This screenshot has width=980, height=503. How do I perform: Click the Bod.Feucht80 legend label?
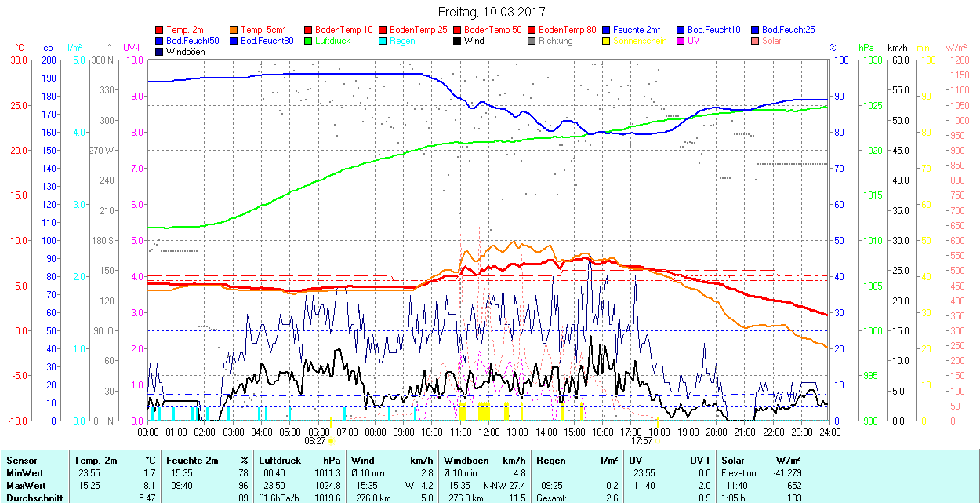(x=267, y=41)
